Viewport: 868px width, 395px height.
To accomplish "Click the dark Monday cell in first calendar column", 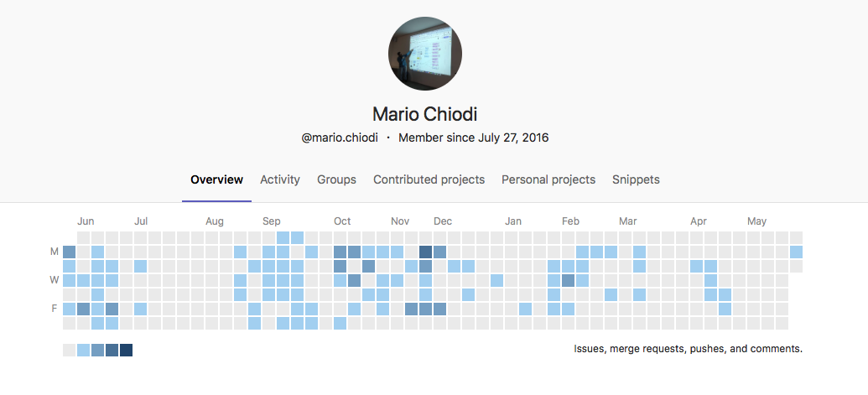I will [70, 252].
